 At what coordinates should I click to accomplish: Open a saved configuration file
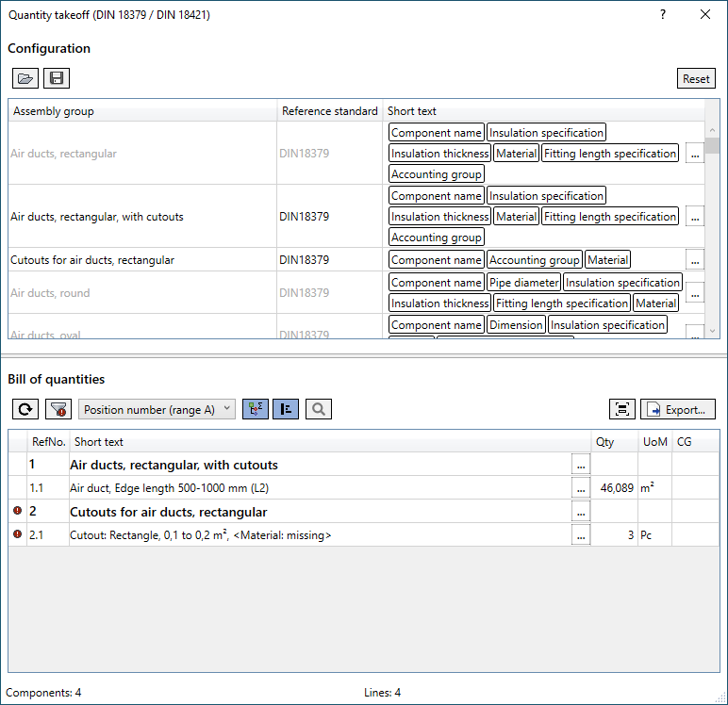[25, 78]
